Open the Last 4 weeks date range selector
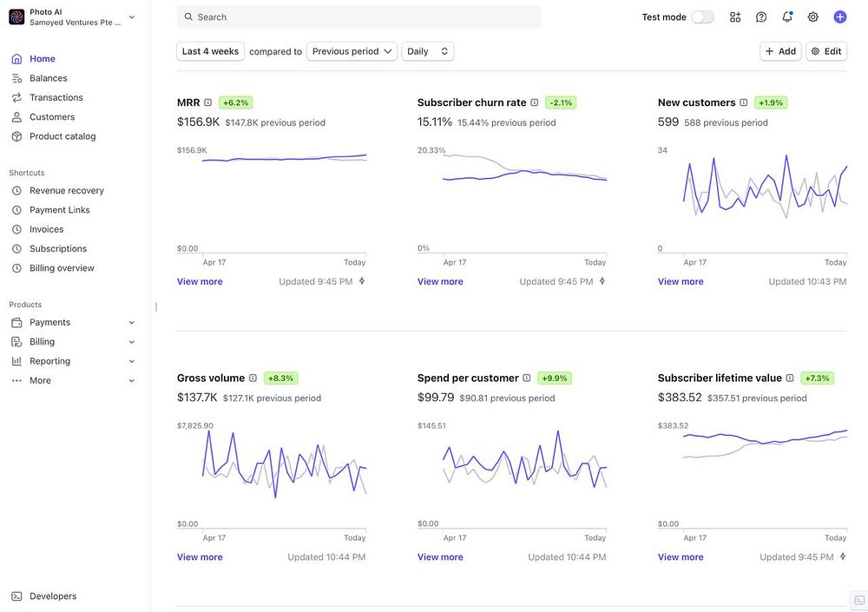This screenshot has width=868, height=612. coord(210,51)
